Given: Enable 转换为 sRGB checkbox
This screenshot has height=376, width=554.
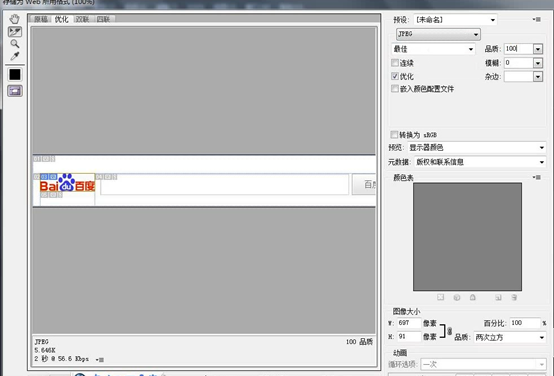Looking at the screenshot, I should coord(394,135).
